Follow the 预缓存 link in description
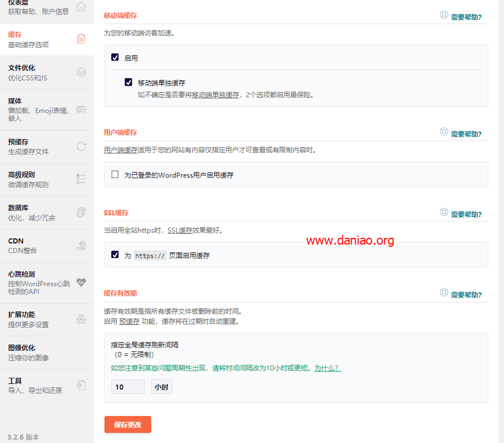 pyautogui.click(x=129, y=322)
